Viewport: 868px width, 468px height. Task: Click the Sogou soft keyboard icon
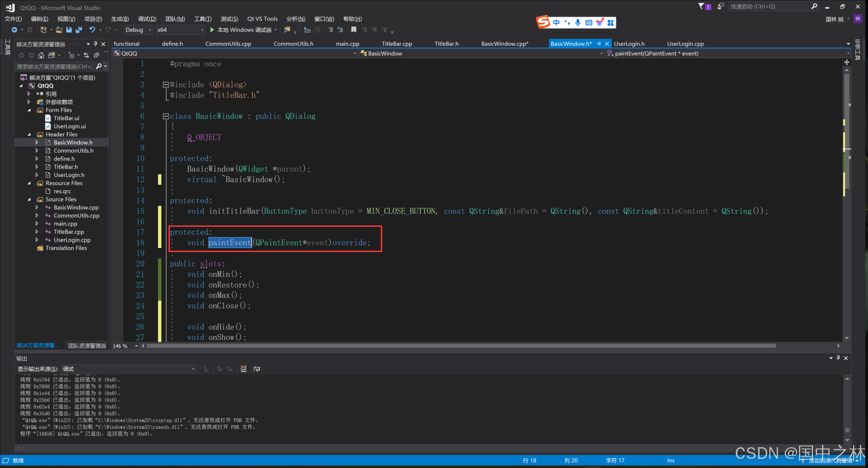(589, 23)
